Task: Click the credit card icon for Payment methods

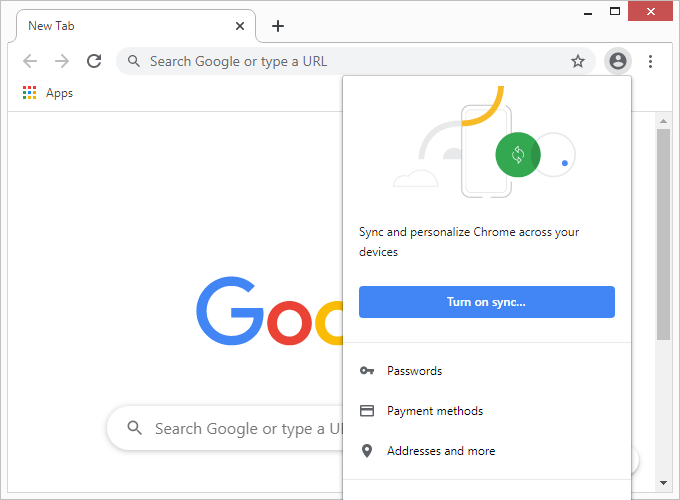Action: [367, 411]
